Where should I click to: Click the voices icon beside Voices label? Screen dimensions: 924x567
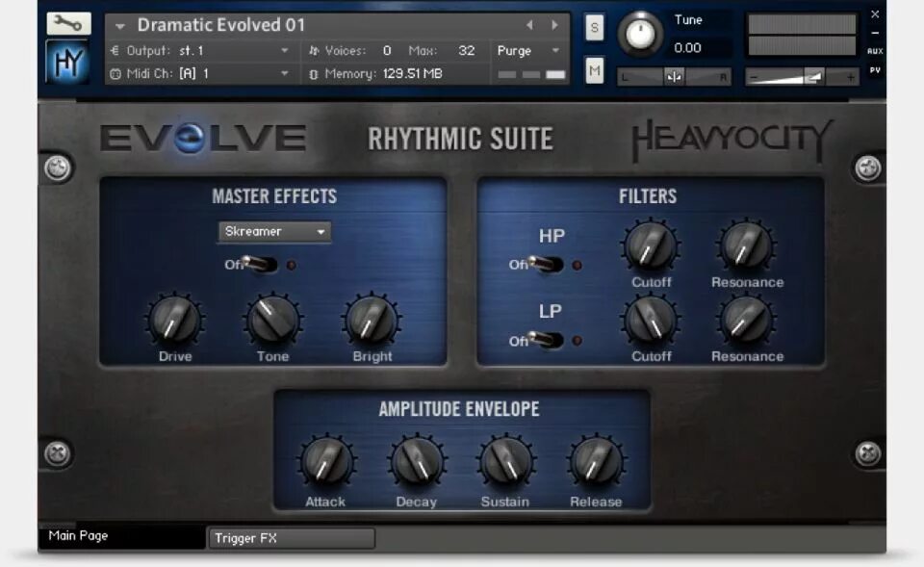pos(314,51)
